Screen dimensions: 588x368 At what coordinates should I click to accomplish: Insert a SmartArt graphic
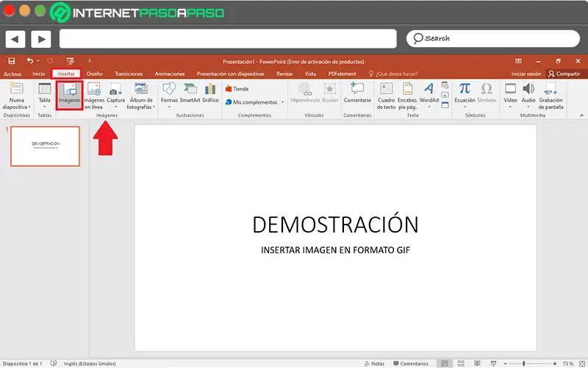pos(190,93)
